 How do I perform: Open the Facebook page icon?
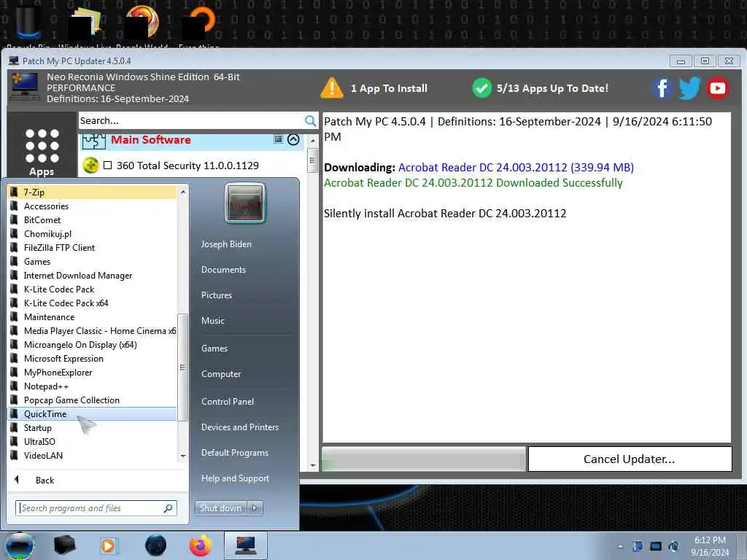click(662, 88)
